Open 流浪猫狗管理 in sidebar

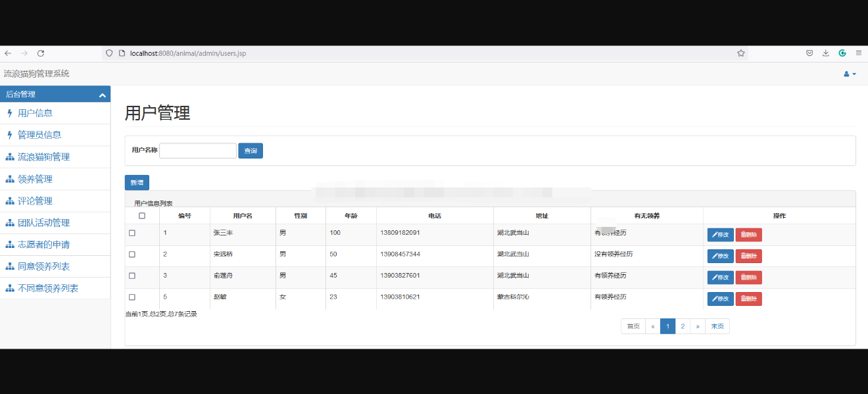[x=43, y=157]
